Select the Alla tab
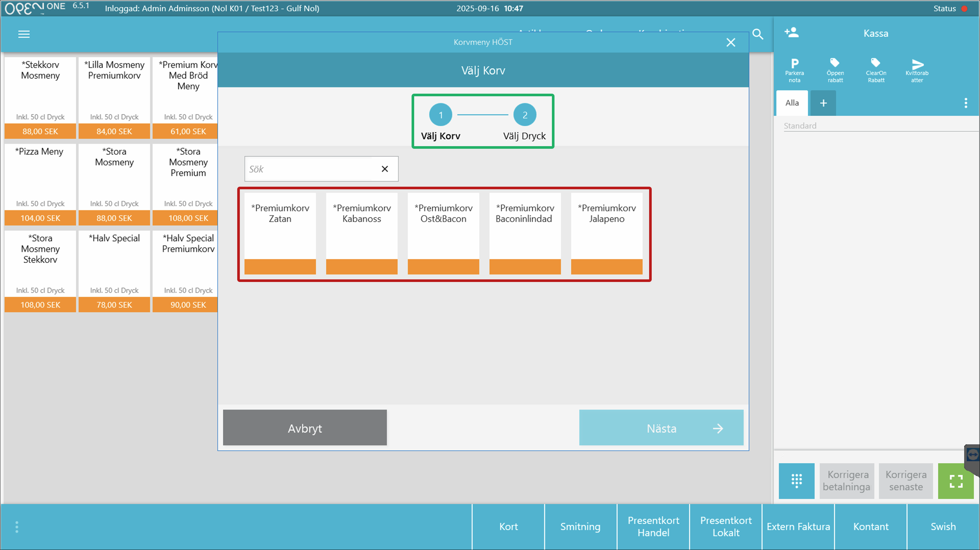This screenshot has height=550, width=980. (792, 103)
